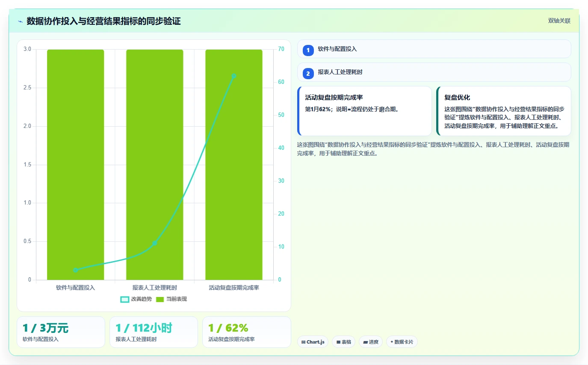Click the 1 / 62% stat card
The image size is (588, 365).
[x=246, y=332]
